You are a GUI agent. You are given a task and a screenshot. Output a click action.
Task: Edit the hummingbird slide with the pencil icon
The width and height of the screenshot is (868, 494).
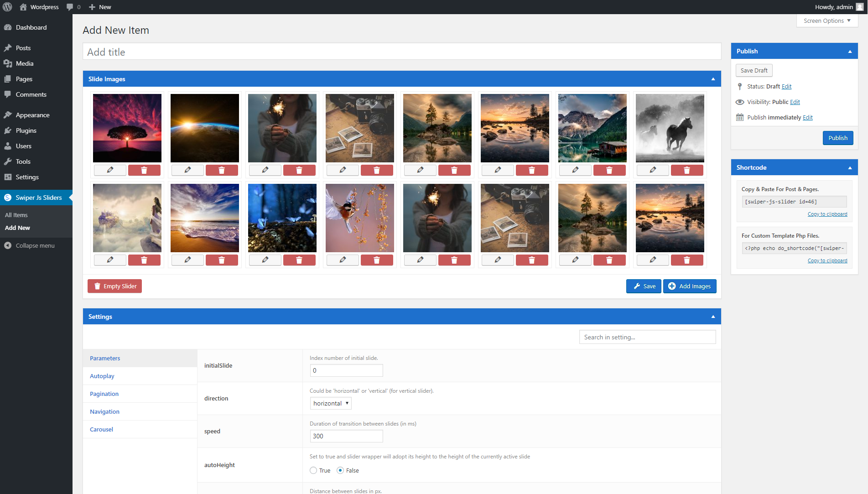point(343,260)
